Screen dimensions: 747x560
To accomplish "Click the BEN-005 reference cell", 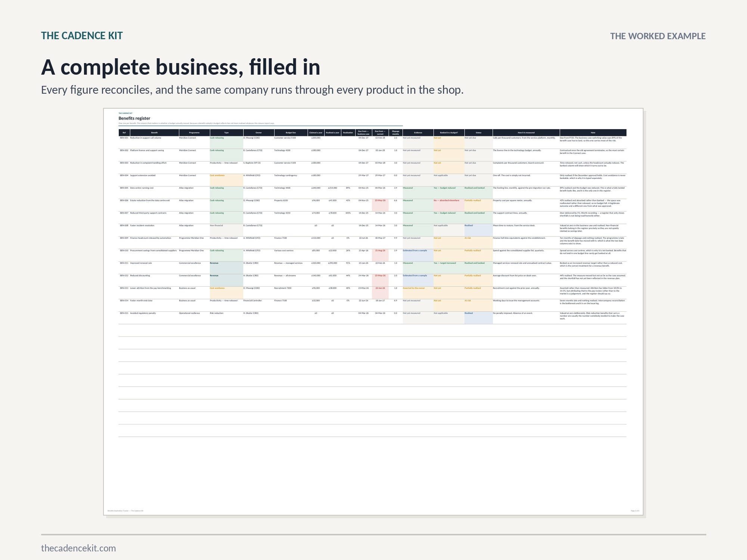I will (x=124, y=188).
